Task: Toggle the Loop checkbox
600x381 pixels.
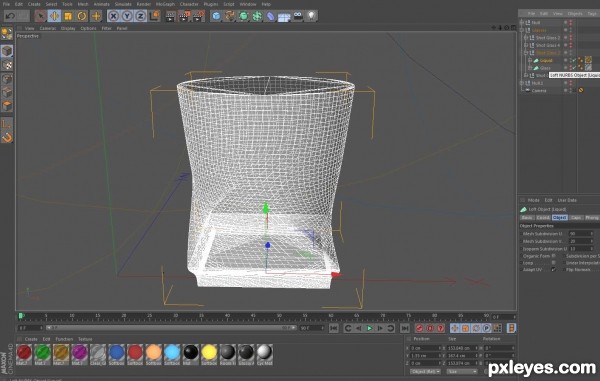Action: coord(553,263)
